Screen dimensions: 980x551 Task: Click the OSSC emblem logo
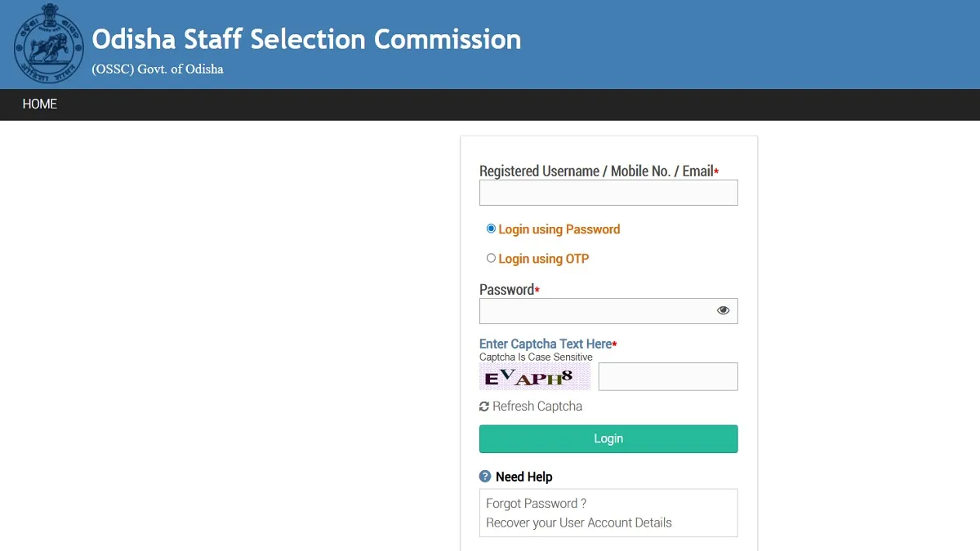pos(48,42)
